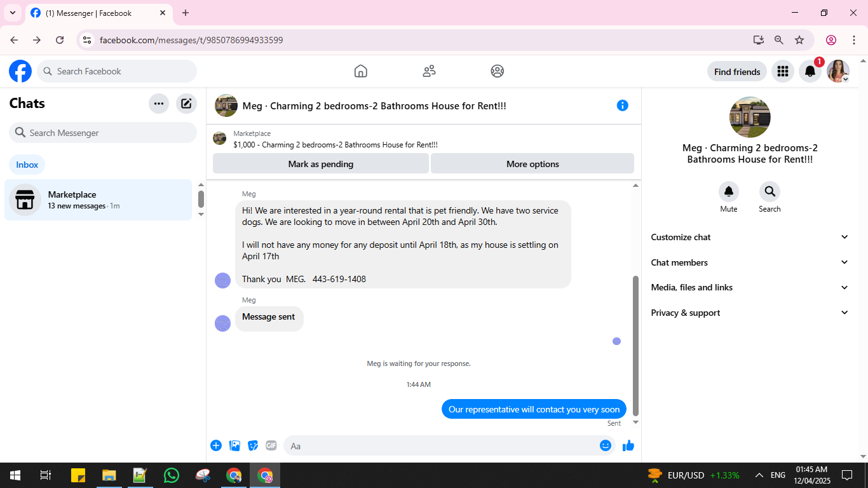This screenshot has height=488, width=868.
Task: Expand Media, files and links section
Action: click(x=750, y=287)
